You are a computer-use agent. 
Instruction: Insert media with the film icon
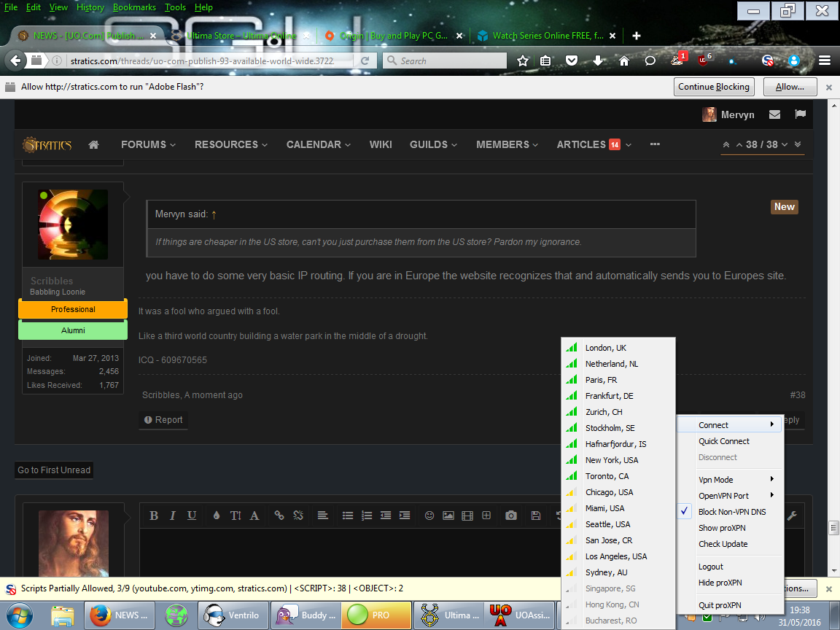(467, 516)
